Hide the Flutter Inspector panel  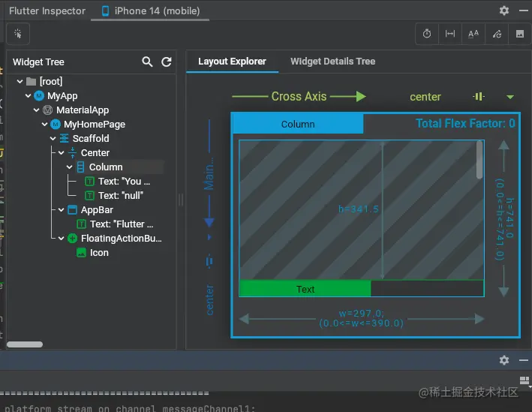click(x=524, y=11)
